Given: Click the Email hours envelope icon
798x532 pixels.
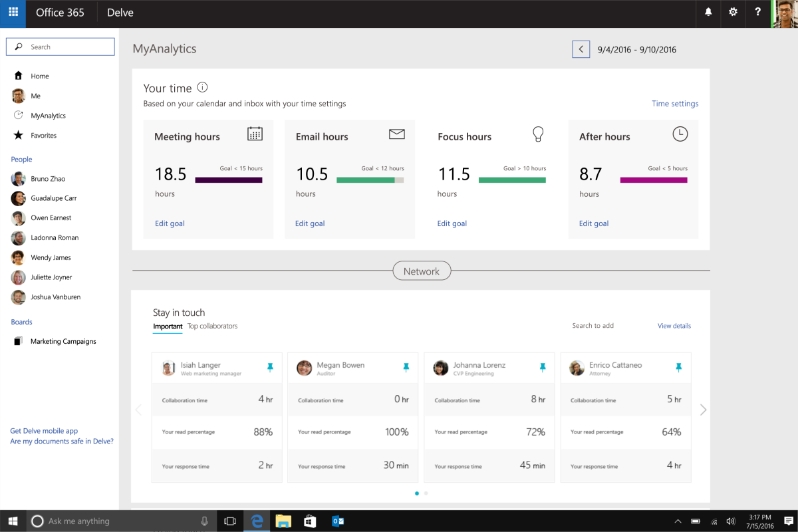Looking at the screenshot, I should 396,133.
